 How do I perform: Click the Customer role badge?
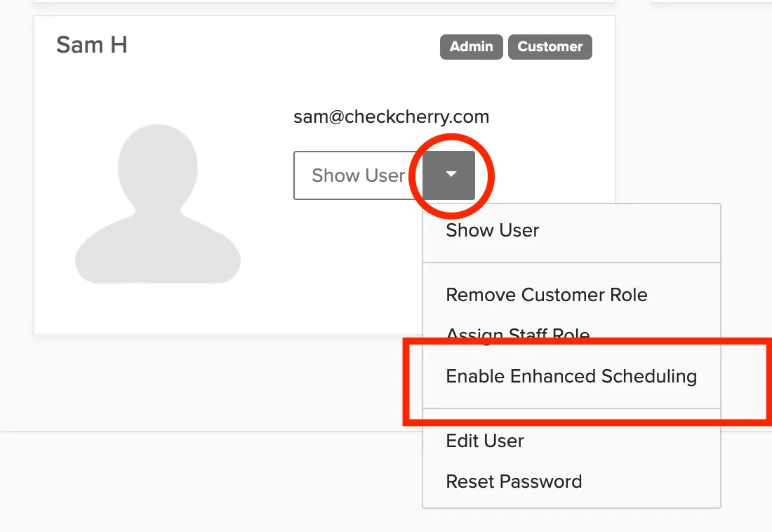tap(550, 47)
